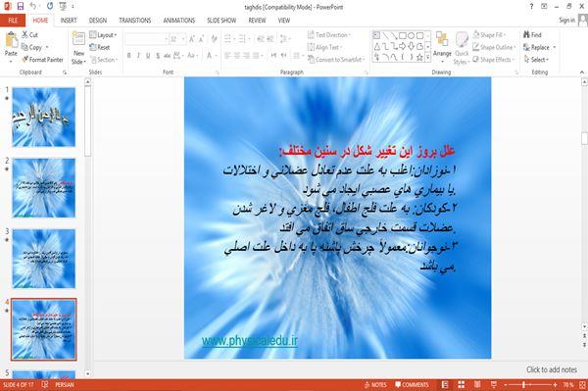
Task: Switch to Slide Sorter view in status bar
Action: point(462,384)
